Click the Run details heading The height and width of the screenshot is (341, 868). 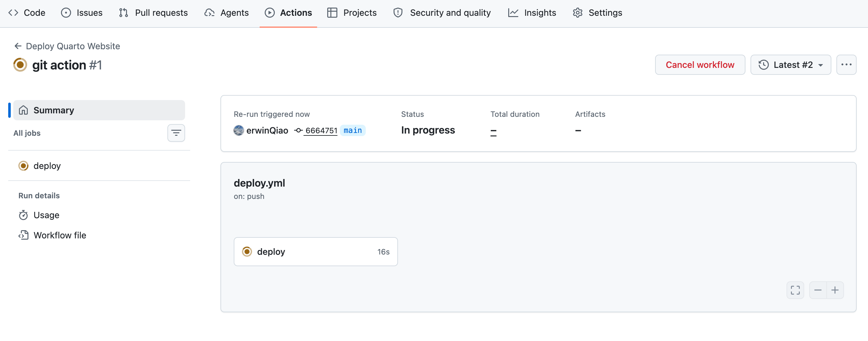point(39,196)
